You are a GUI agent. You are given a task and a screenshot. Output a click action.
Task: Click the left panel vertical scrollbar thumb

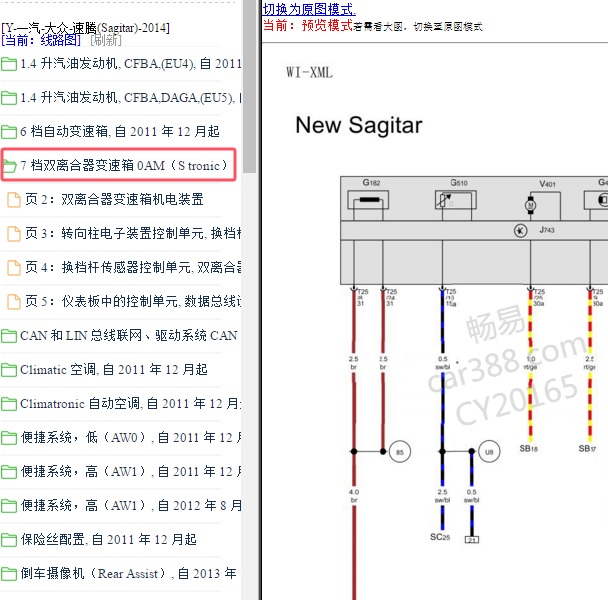click(249, 85)
